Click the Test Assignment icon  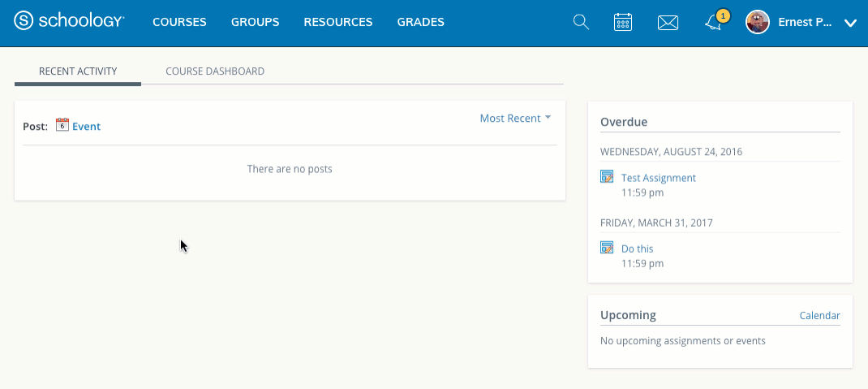coord(607,177)
